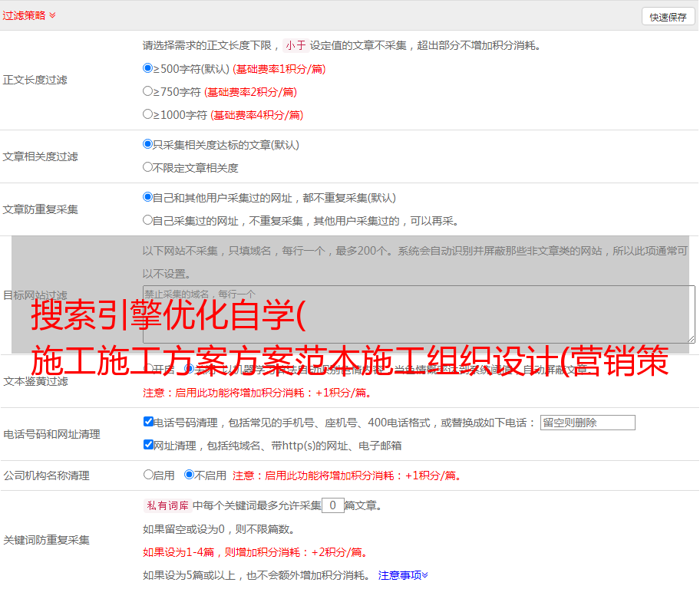Screen dimensions: 700x589
Task: Expand the 注意事项 link
Action: pyautogui.click(x=403, y=574)
